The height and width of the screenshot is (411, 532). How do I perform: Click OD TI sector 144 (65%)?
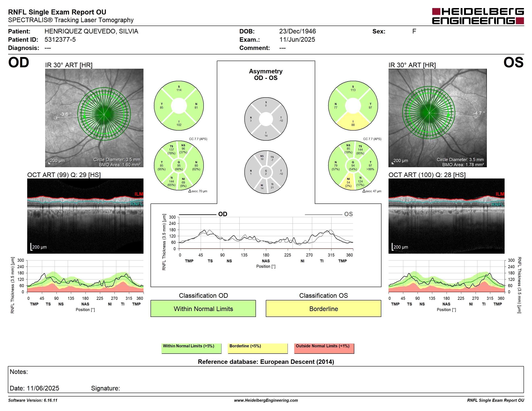(171, 182)
